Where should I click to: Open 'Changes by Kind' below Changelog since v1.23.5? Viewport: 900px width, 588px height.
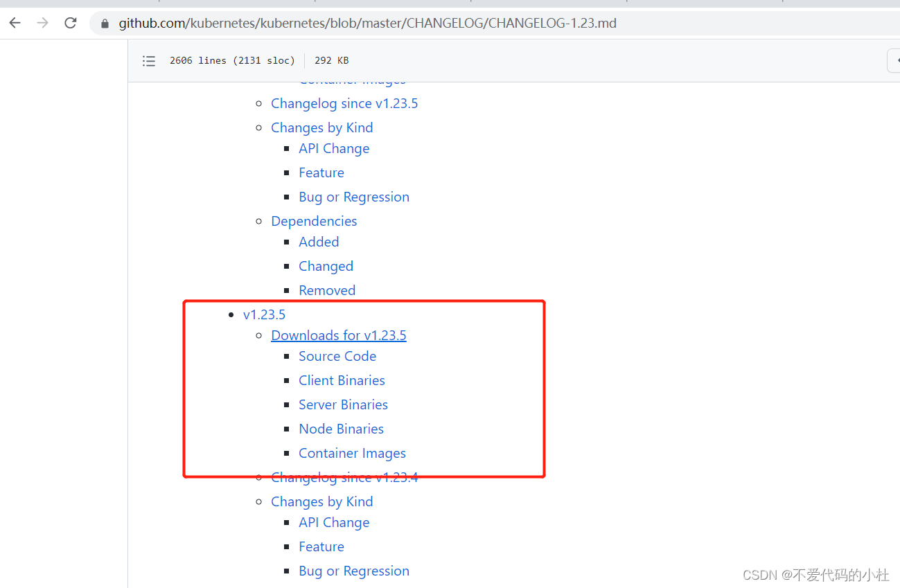pyautogui.click(x=322, y=127)
